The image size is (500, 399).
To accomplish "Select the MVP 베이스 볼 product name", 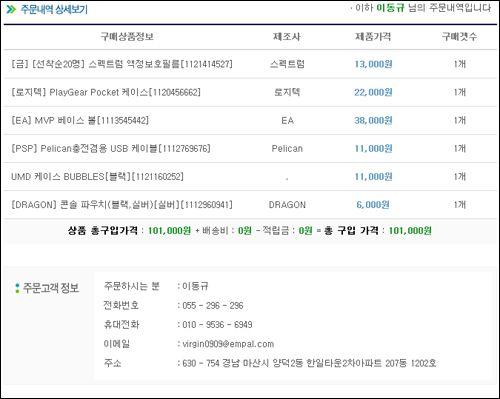I will 80,120.
